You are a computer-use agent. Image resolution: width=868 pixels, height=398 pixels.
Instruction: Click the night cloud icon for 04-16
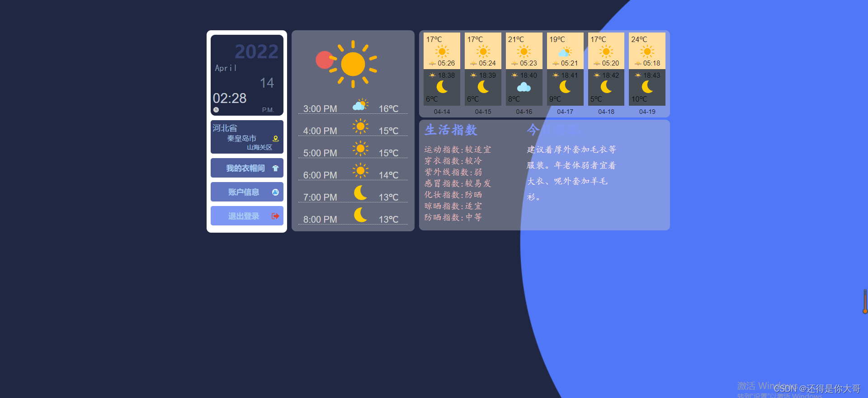click(x=524, y=87)
